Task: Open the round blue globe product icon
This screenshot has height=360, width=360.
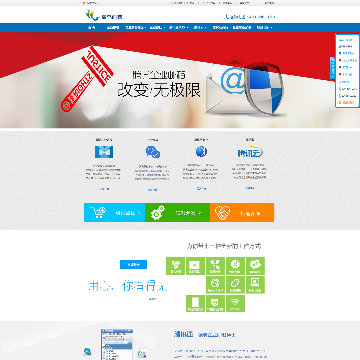Action: coord(201,152)
